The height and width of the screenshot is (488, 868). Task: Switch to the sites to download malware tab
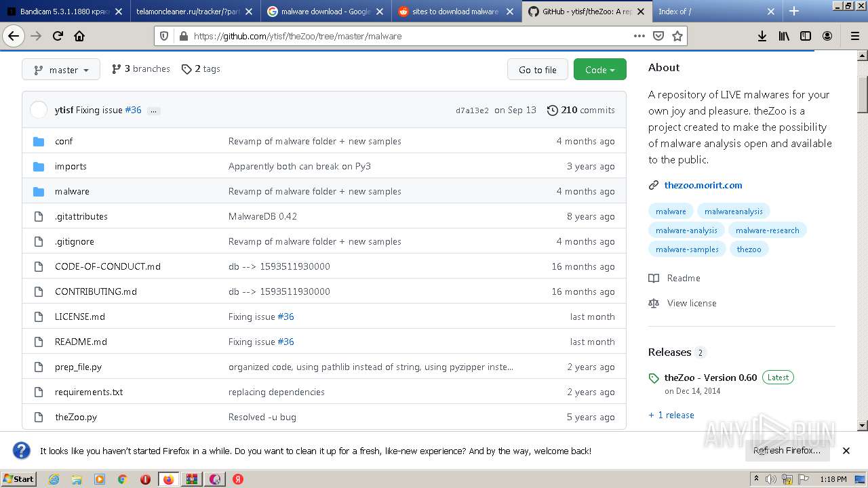[x=456, y=12]
